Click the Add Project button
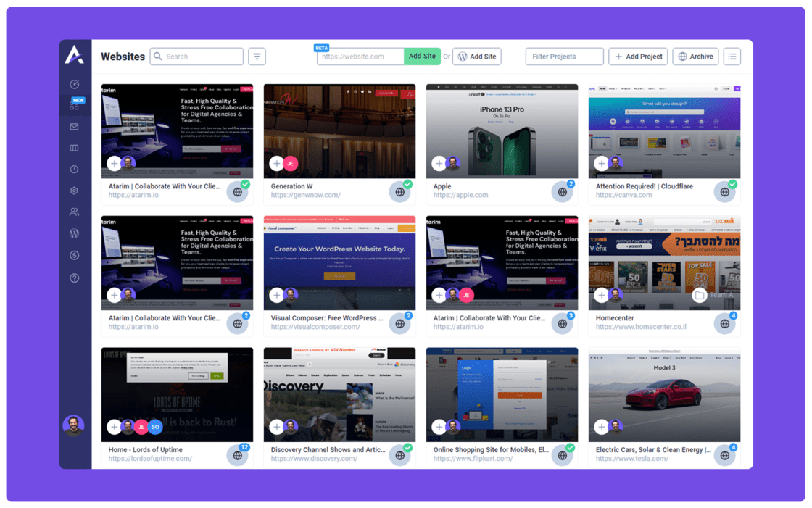This screenshot has height=508, width=812. (x=638, y=57)
